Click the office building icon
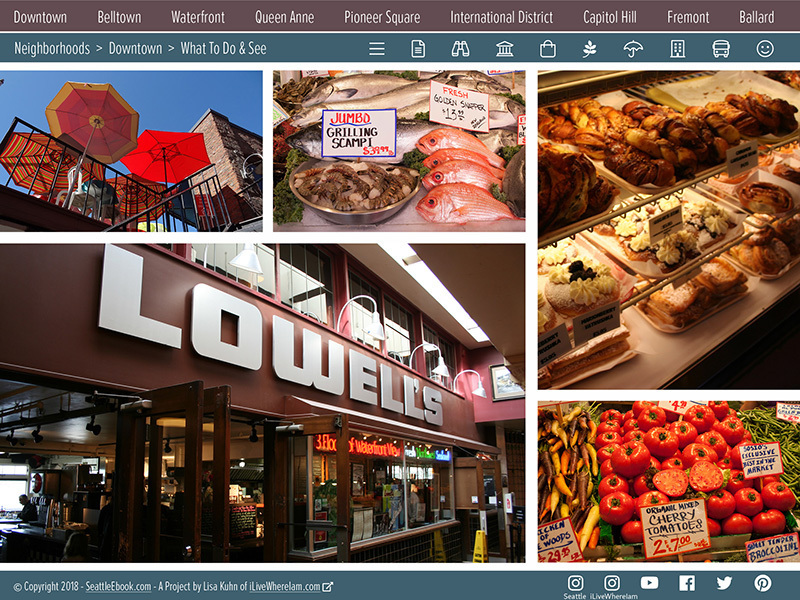The height and width of the screenshot is (600, 800). (677, 49)
